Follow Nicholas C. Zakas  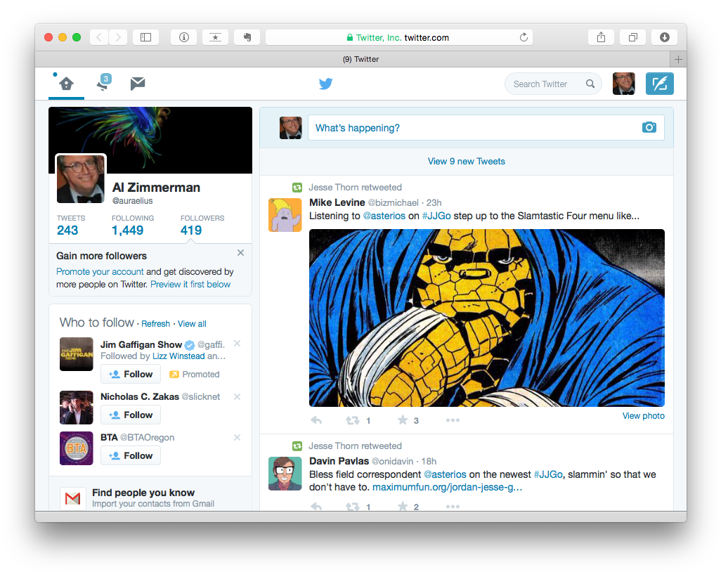pyautogui.click(x=131, y=415)
